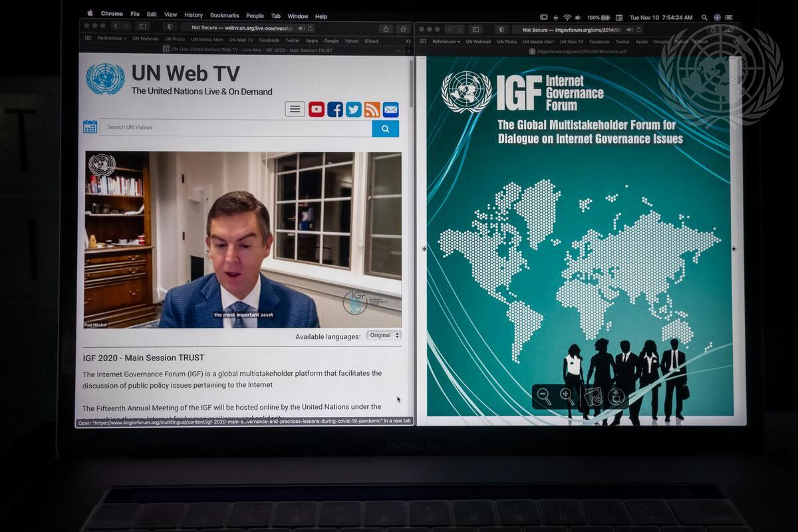Mute the audio in webtv.un.org address bar
This screenshot has width=798, height=532.
301,28
